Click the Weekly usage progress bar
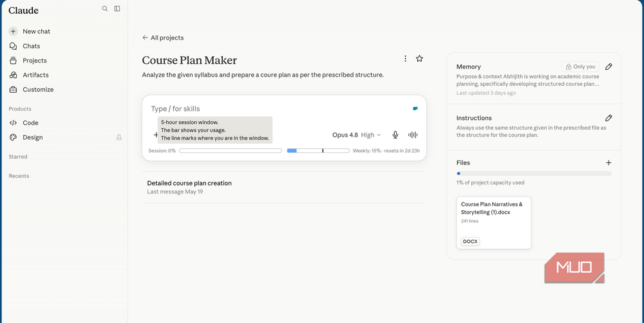This screenshot has width=644, height=323. [x=318, y=151]
